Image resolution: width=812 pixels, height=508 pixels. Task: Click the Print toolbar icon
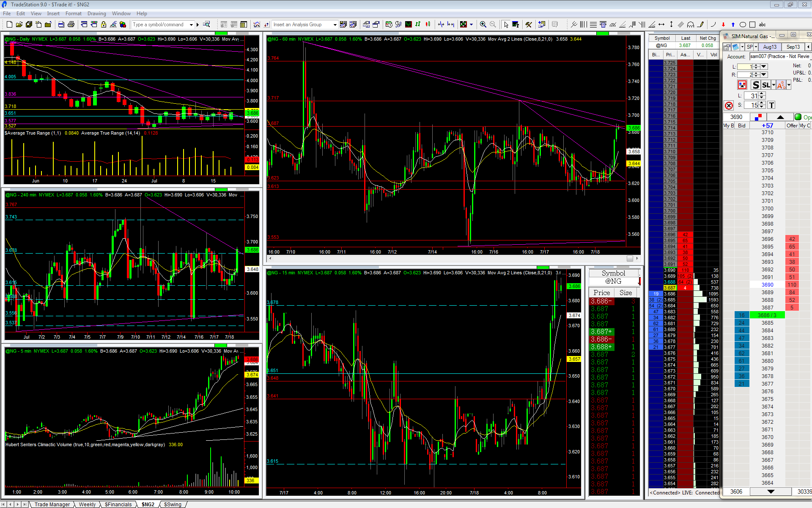[x=71, y=25]
